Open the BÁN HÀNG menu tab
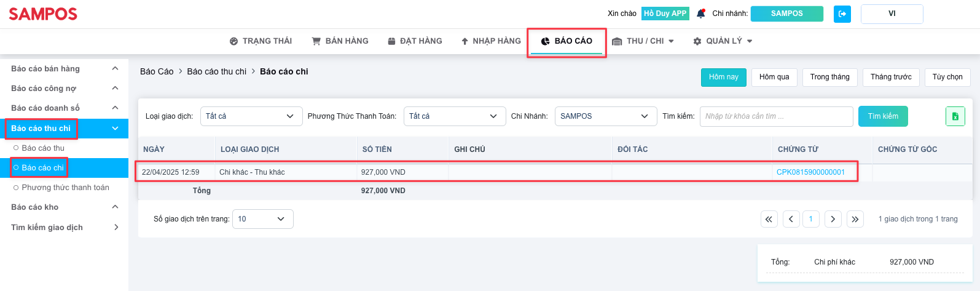The image size is (980, 291). pos(340,41)
